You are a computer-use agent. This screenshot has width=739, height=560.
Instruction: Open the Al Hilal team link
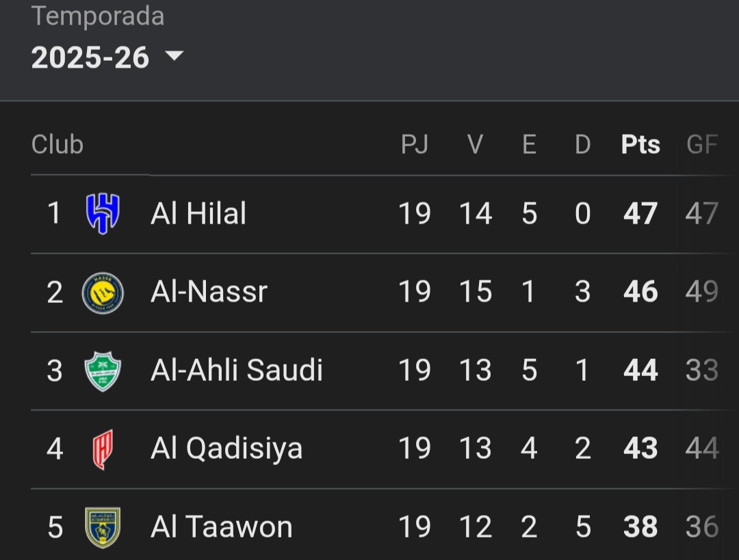(198, 214)
